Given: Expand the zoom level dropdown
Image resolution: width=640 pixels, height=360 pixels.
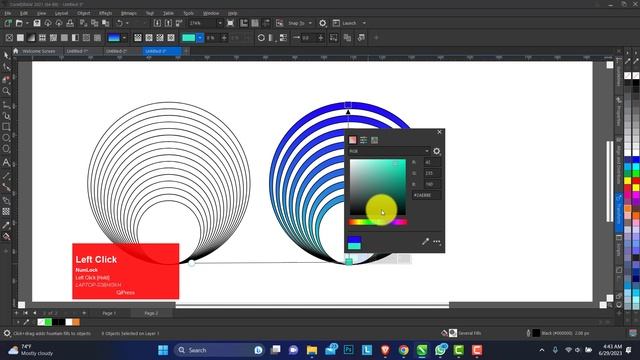Looking at the screenshot, I should click(x=220, y=23).
